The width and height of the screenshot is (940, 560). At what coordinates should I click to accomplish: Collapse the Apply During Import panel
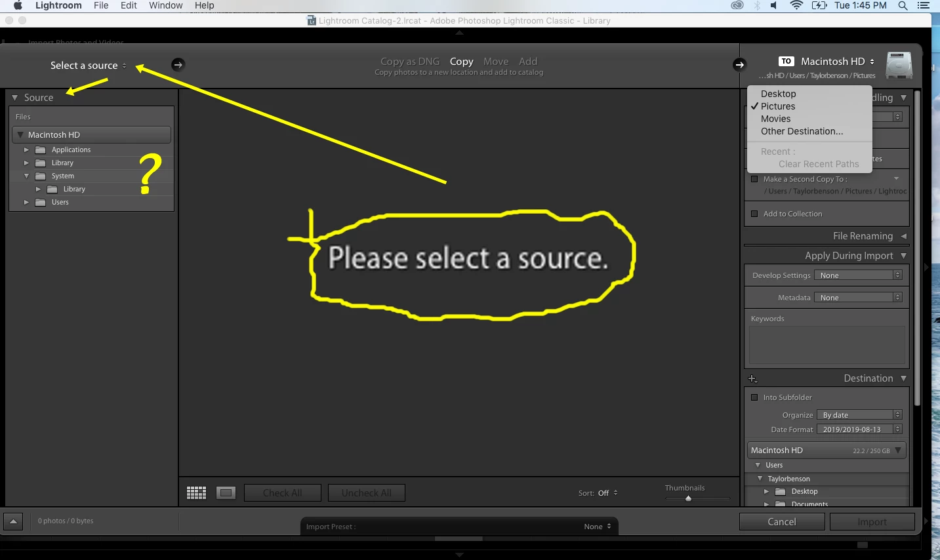click(903, 256)
